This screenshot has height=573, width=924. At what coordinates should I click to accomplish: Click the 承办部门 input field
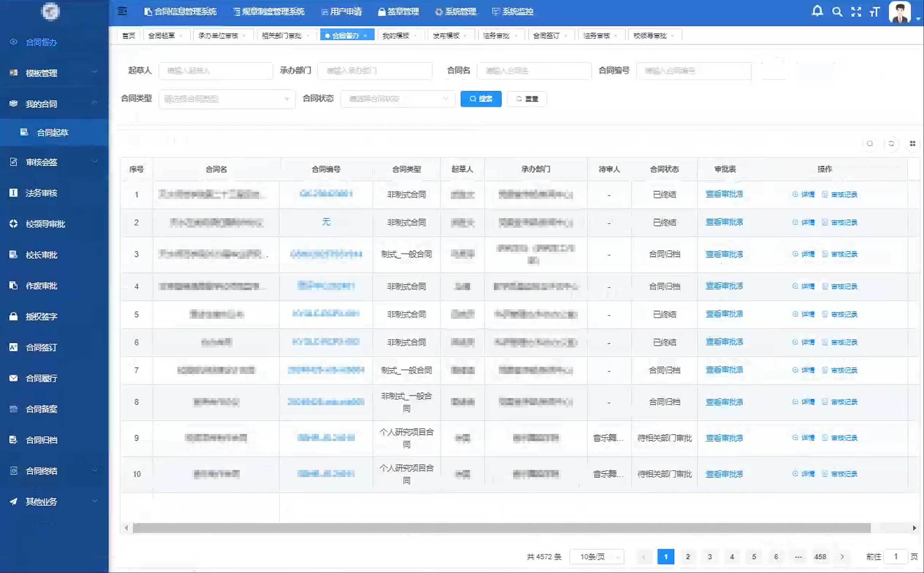[x=375, y=71]
